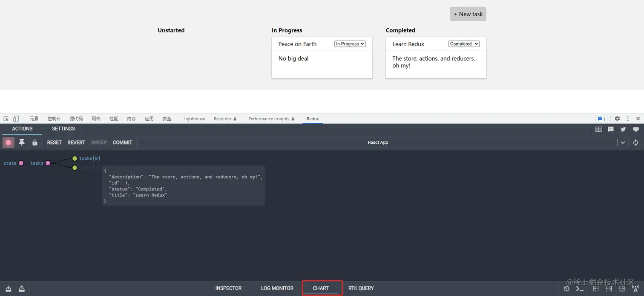Click the sync refresh arrows icon

(635, 142)
